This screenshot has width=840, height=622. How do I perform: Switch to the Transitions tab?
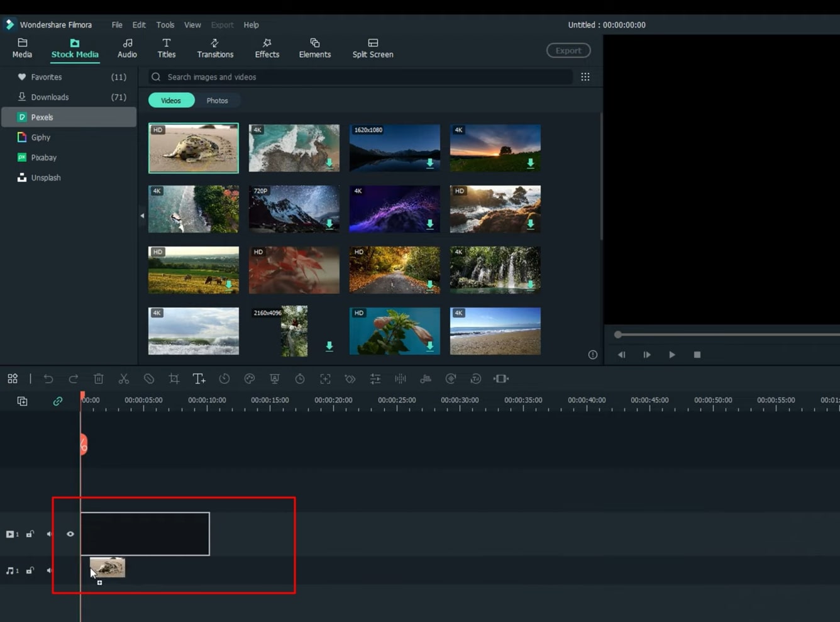coord(215,48)
